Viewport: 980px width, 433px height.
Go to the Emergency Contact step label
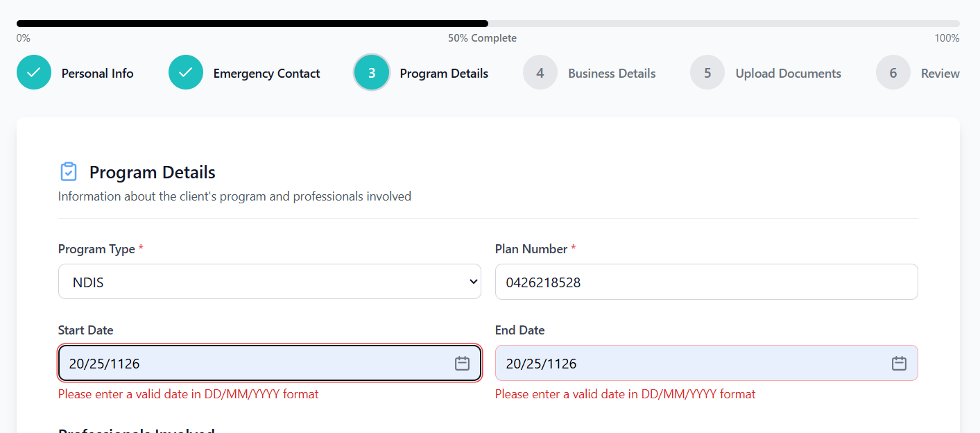[x=266, y=74]
